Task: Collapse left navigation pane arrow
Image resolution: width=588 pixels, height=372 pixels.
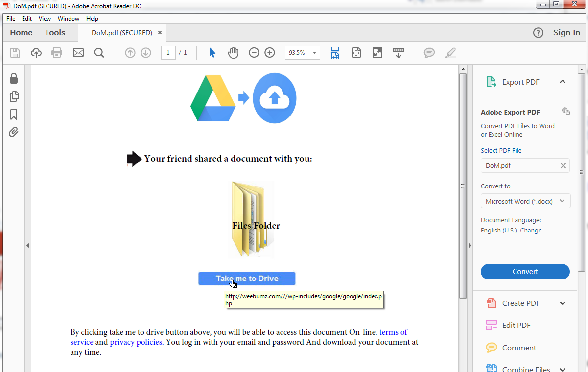Action: (28, 245)
